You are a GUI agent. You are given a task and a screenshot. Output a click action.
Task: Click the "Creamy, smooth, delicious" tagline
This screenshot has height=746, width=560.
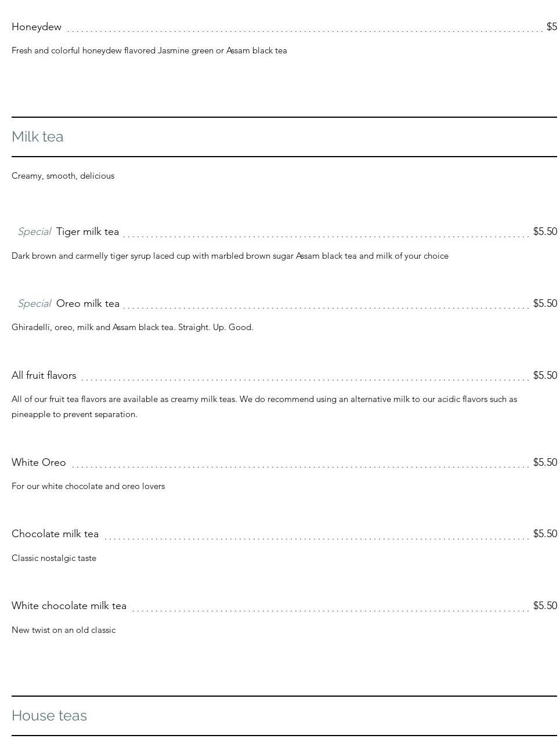tap(63, 176)
